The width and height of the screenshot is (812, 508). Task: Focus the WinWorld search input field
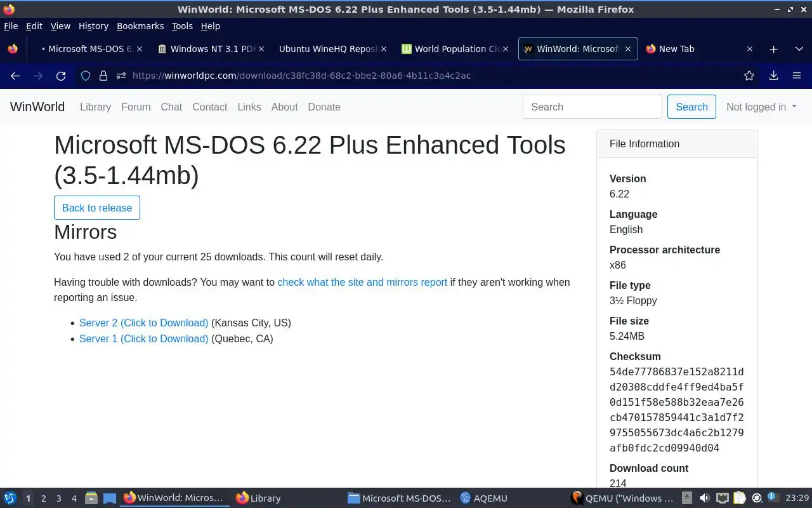point(593,107)
